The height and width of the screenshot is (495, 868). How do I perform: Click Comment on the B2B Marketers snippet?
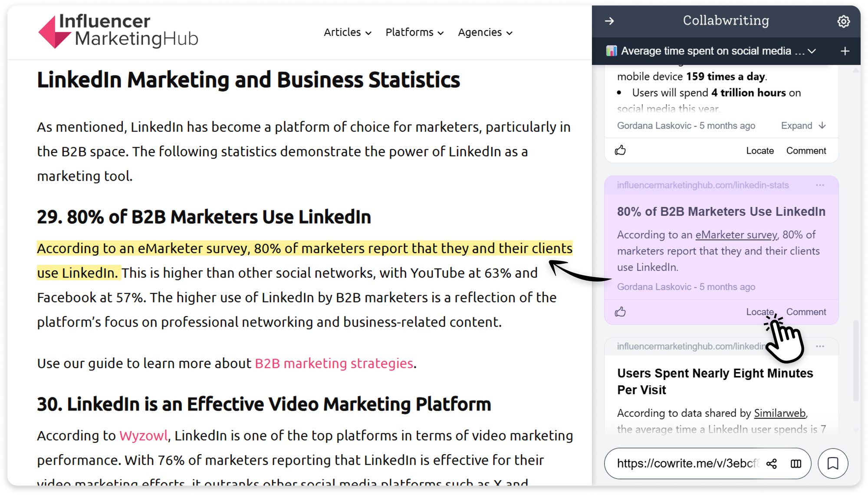point(806,312)
